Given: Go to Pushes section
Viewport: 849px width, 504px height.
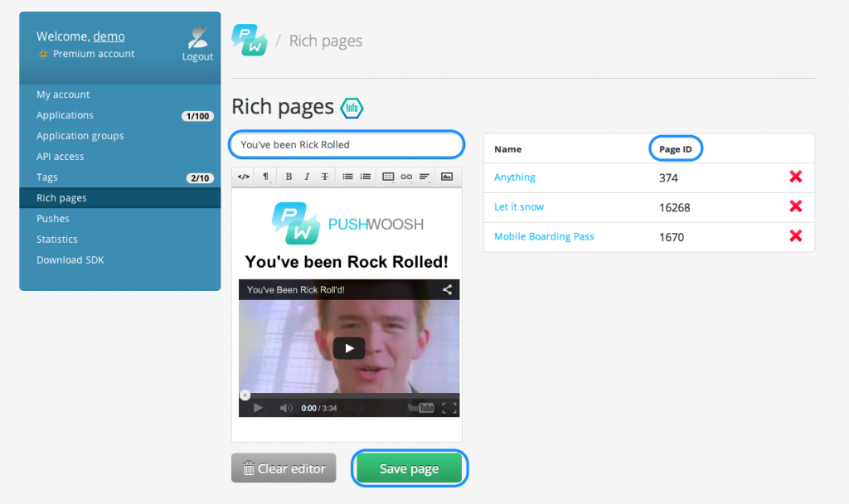Looking at the screenshot, I should pos(53,218).
